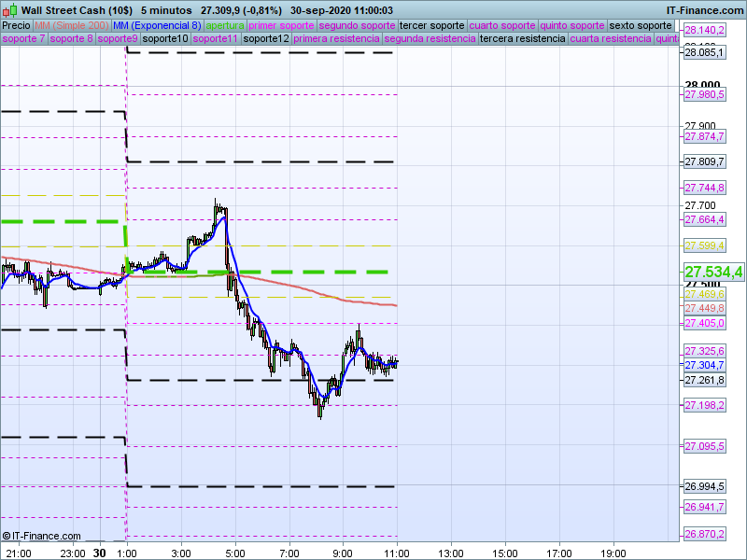Click the 27.664,4 price axis tag
Viewport: 747px width, 560px height.
click(x=705, y=219)
